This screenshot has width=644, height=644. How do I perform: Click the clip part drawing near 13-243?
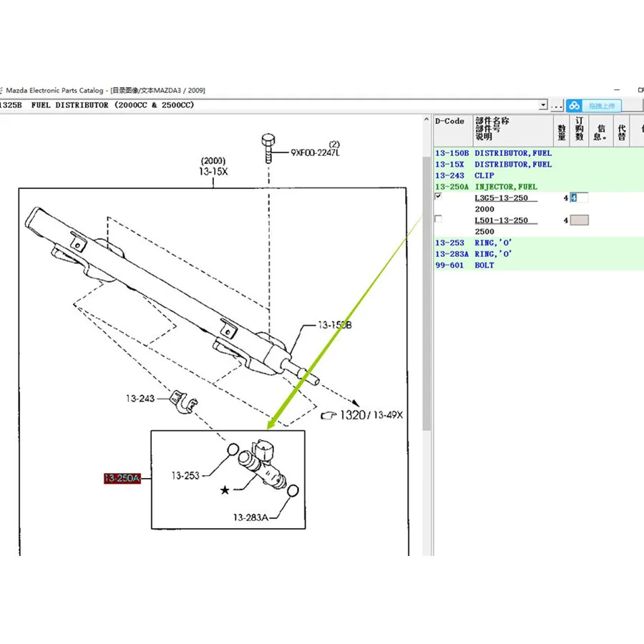click(184, 401)
